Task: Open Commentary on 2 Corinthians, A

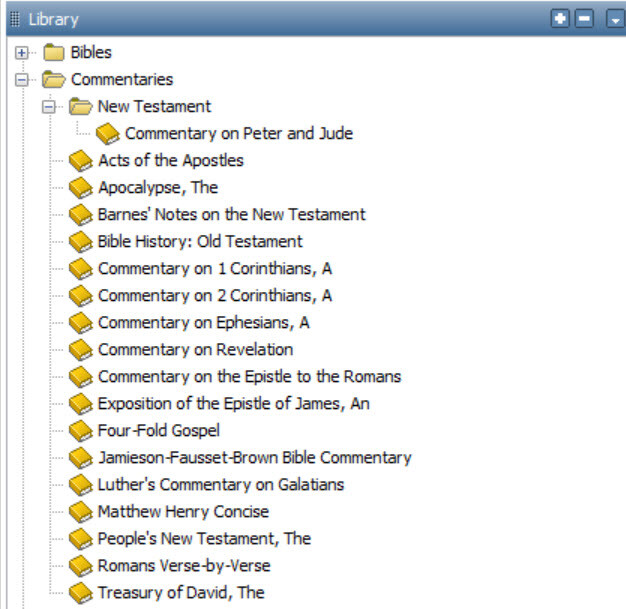Action: pos(215,296)
